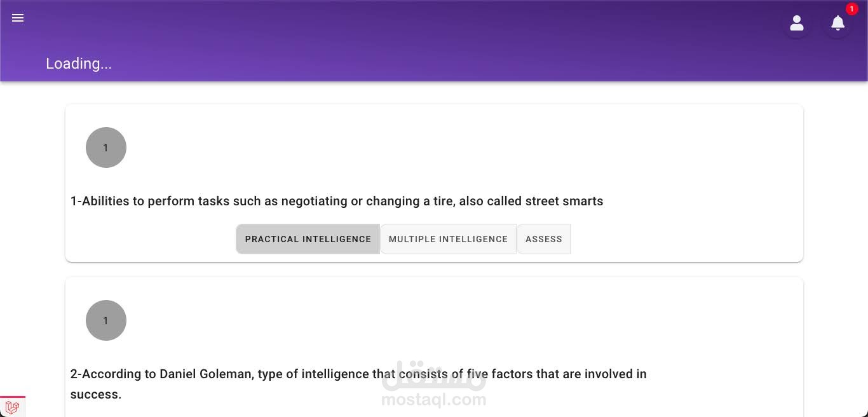Click the Arabic mostaql watermark logo

(434, 376)
